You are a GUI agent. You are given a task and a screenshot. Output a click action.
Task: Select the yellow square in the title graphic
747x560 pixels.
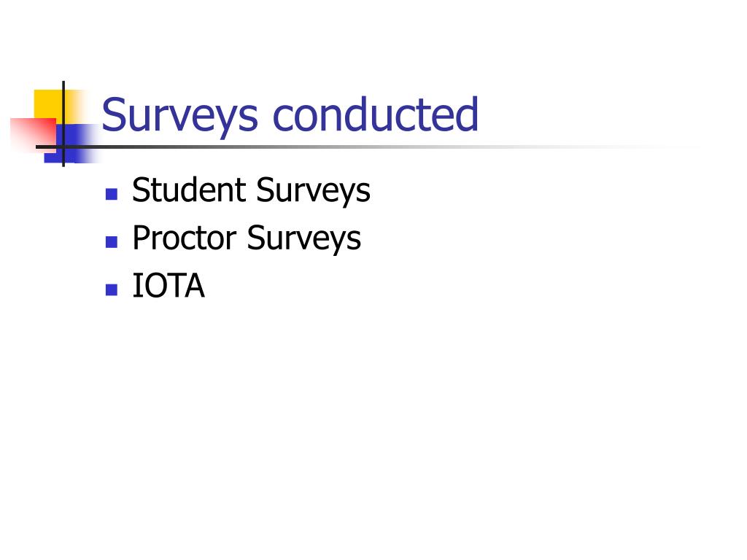53,105
